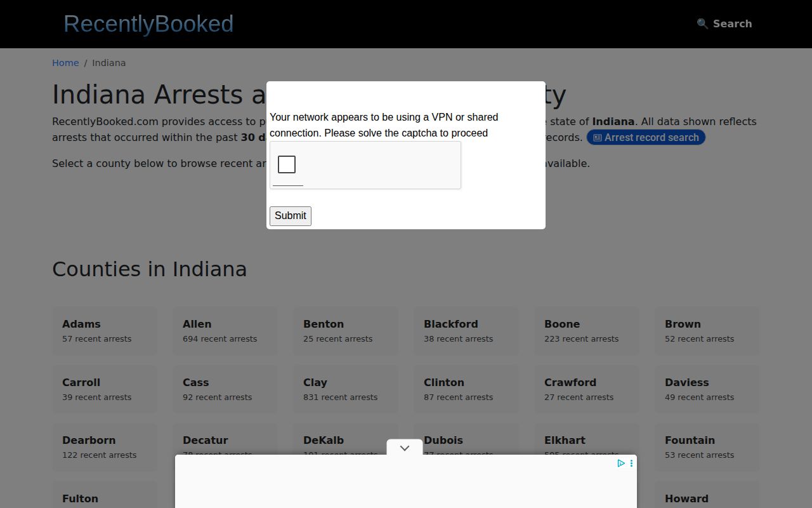This screenshot has width=812, height=508.
Task: View Brown county recent arrests
Action: (x=707, y=331)
